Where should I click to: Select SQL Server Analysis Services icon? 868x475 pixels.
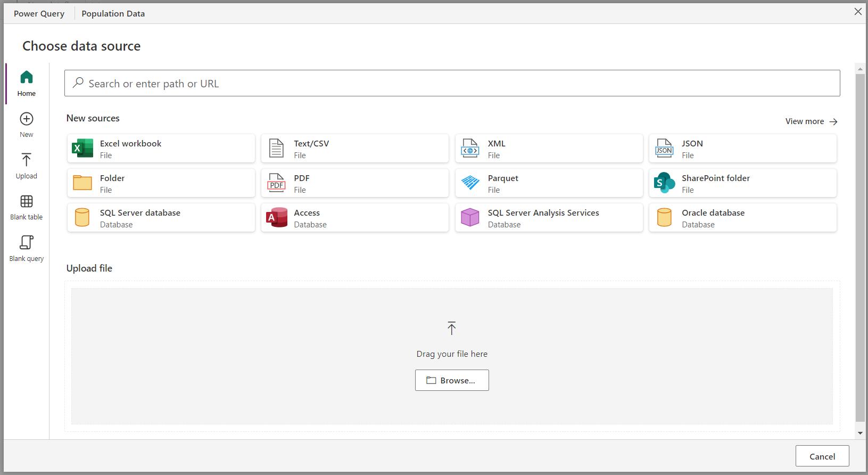[470, 217]
